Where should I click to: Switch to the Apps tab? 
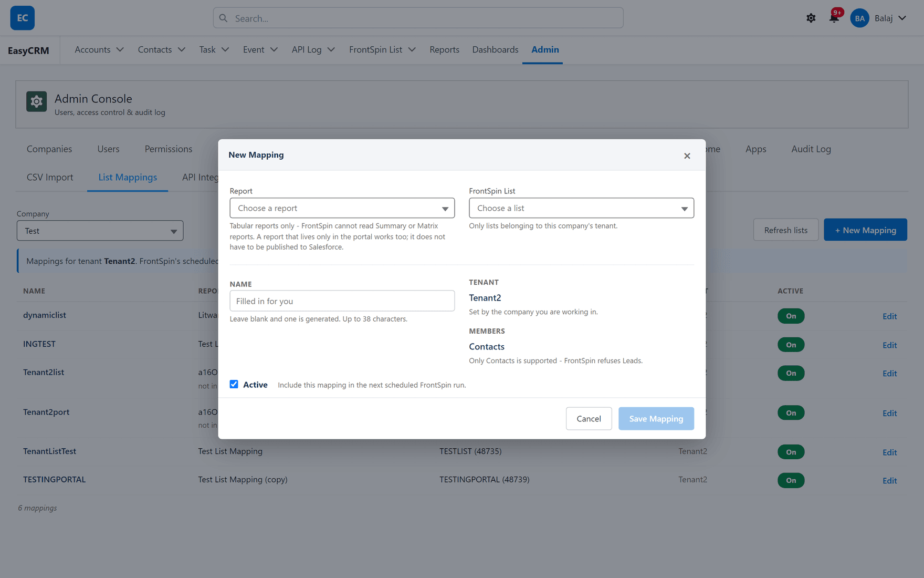pyautogui.click(x=755, y=149)
